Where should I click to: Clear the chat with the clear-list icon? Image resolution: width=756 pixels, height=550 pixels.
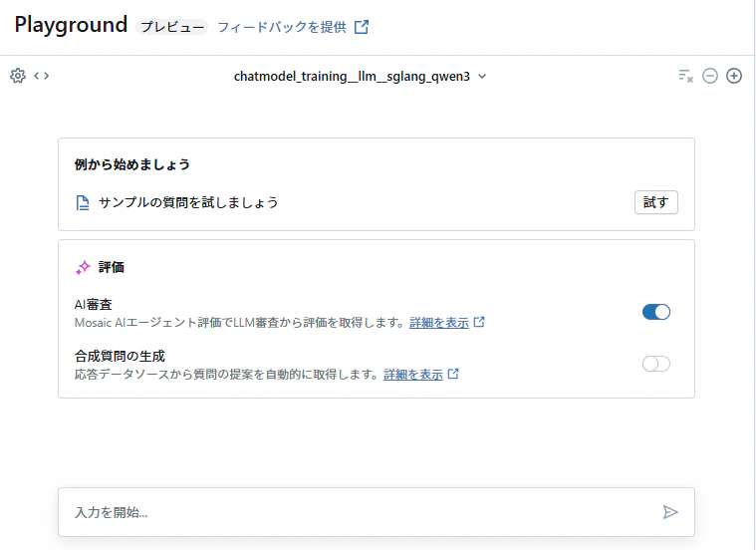pyautogui.click(x=685, y=76)
